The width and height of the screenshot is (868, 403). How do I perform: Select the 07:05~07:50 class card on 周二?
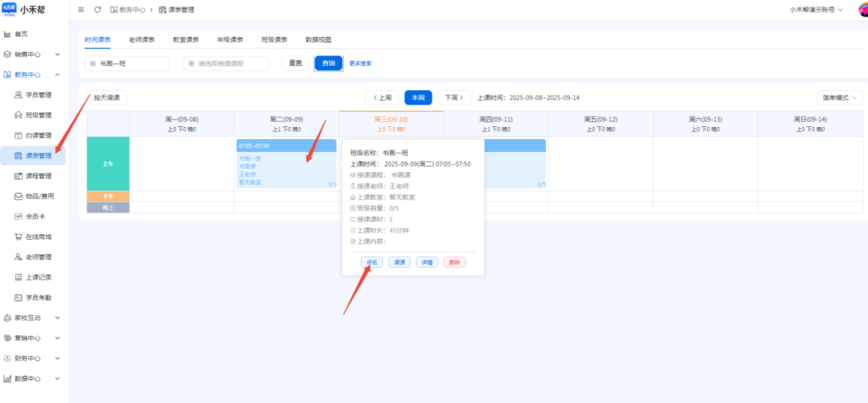coord(286,163)
